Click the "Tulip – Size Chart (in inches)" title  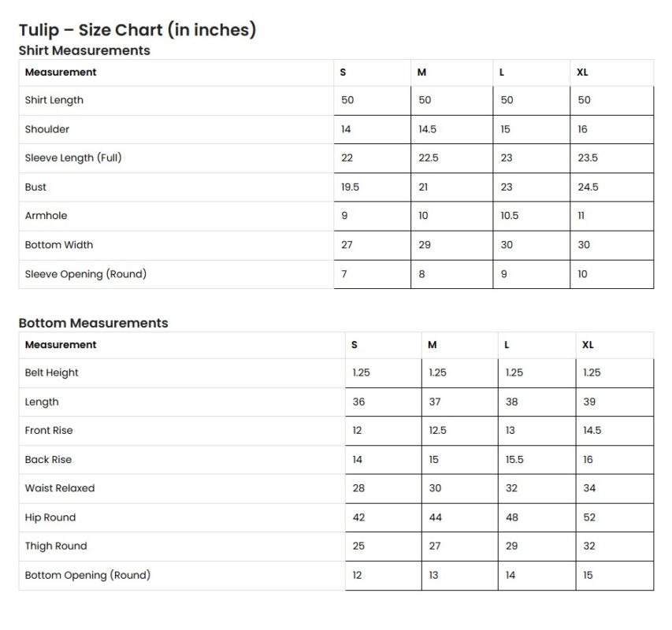pyautogui.click(x=137, y=30)
